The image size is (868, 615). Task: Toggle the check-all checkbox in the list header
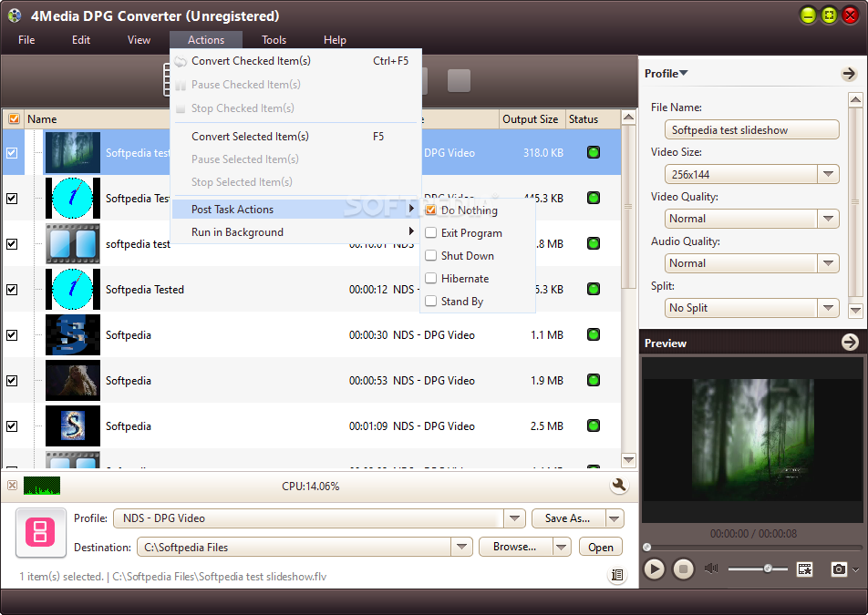pyautogui.click(x=15, y=119)
